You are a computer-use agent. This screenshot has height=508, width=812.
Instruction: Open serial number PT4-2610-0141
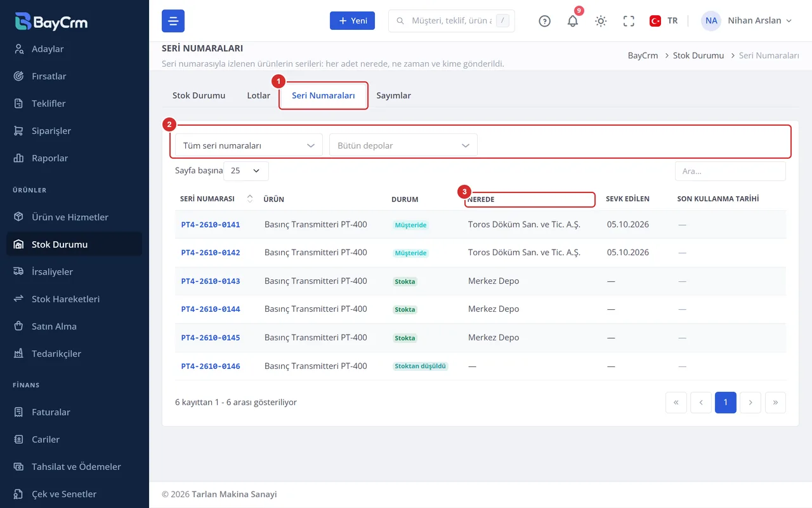211,225
